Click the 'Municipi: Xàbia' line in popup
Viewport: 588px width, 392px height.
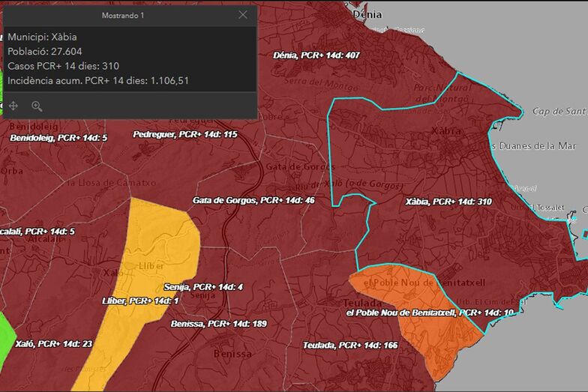click(42, 37)
